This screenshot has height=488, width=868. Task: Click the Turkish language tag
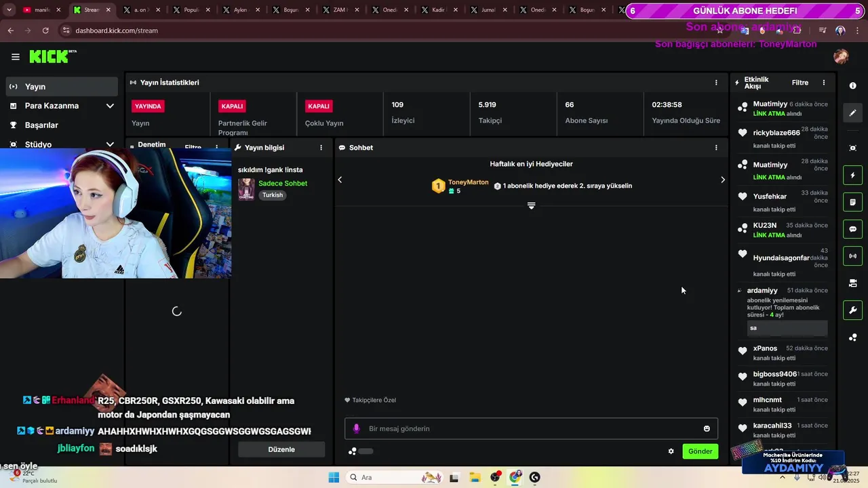[x=273, y=195]
